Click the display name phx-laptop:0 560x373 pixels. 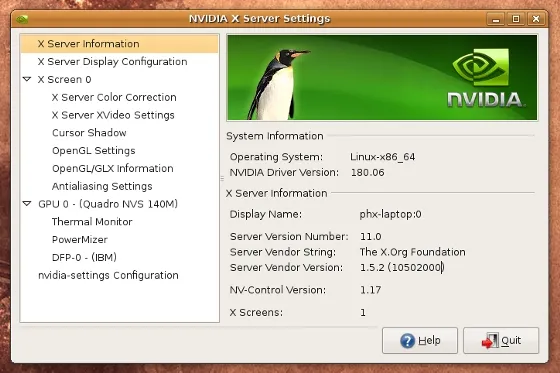pos(390,214)
